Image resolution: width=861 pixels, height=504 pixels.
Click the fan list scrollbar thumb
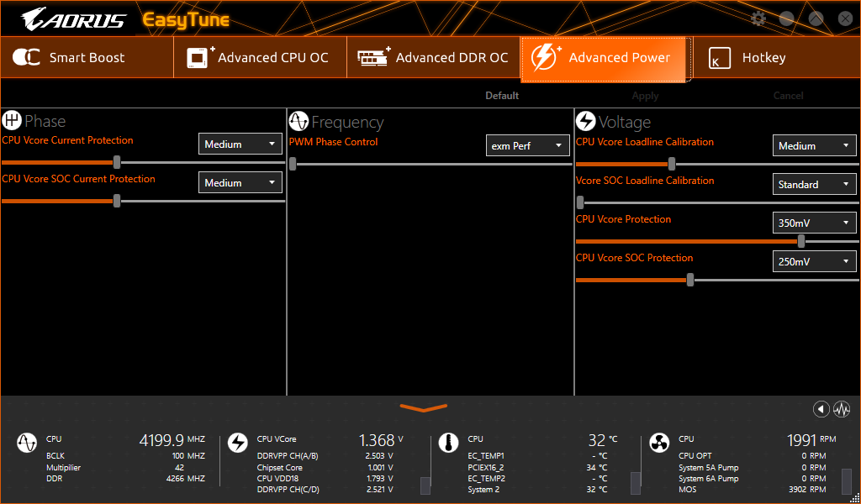[848, 481]
